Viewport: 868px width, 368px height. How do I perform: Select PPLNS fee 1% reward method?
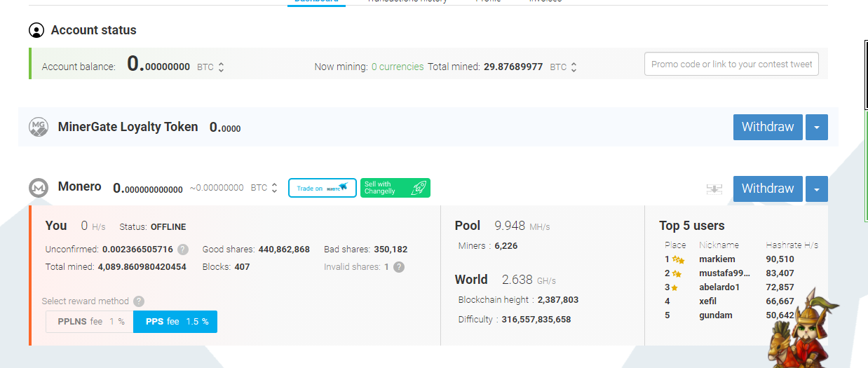[x=90, y=322]
